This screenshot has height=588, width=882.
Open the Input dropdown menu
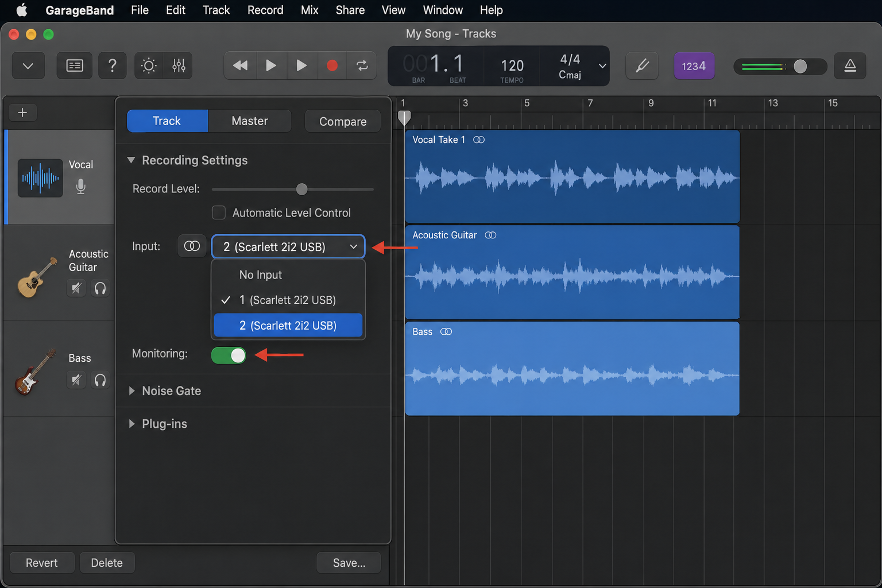288,247
